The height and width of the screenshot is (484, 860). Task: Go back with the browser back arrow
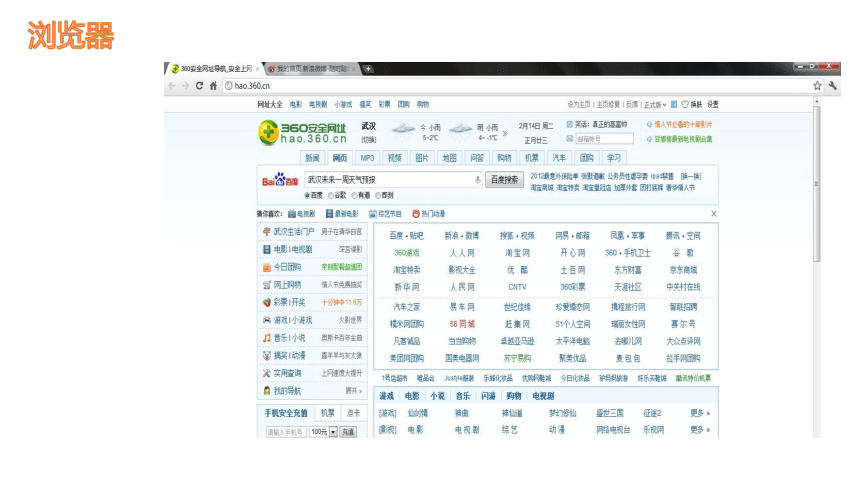172,86
